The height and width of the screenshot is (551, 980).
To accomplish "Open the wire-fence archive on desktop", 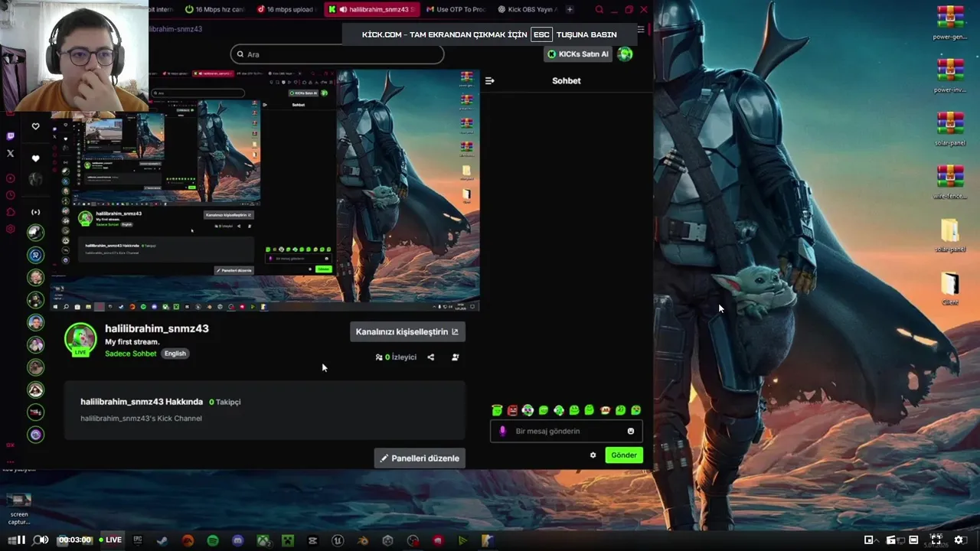I will click(950, 181).
